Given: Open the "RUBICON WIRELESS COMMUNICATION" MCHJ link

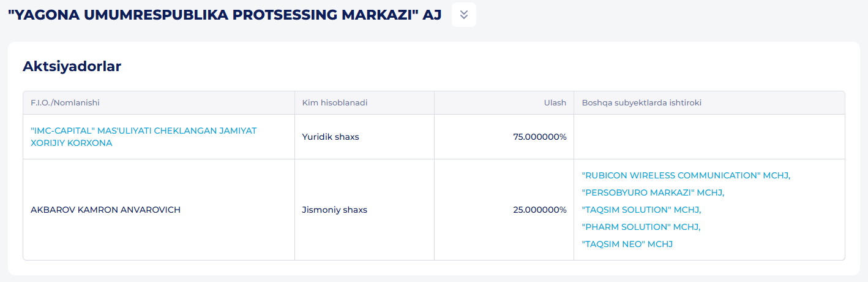Looking at the screenshot, I should [686, 175].
